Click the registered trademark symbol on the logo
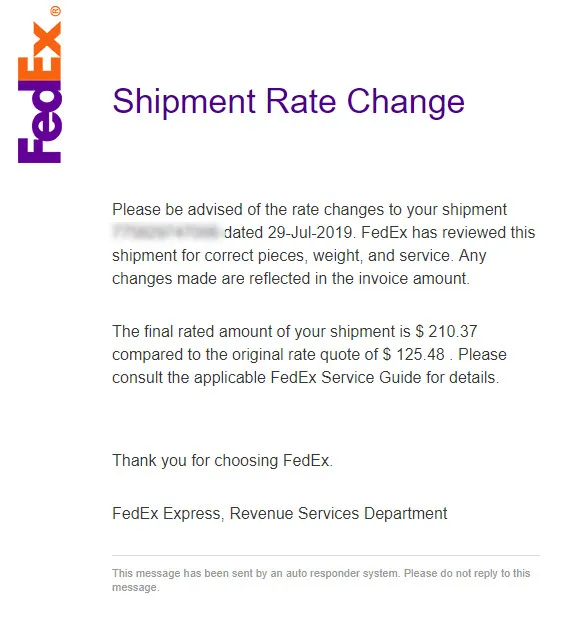Screen dimensions: 573x626 pos(56,11)
